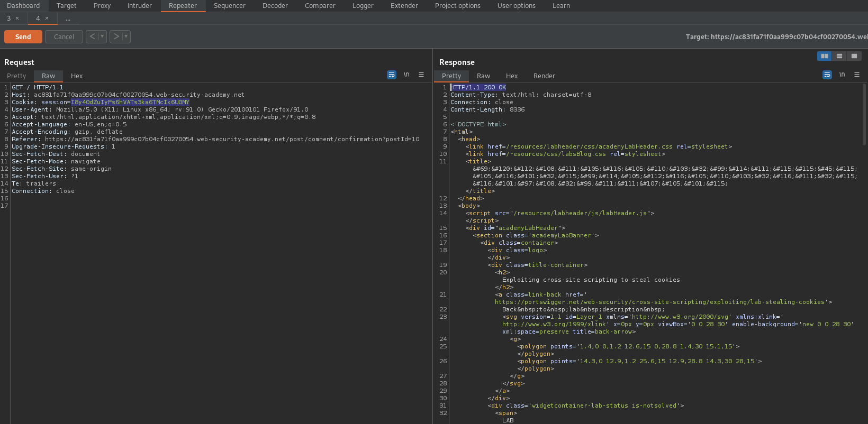Close Repeater tab 4
The height and width of the screenshot is (424, 868).
tap(47, 19)
